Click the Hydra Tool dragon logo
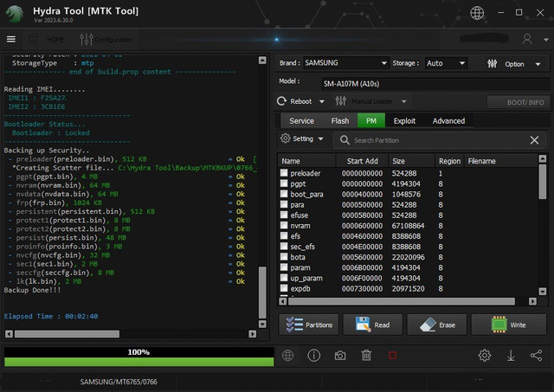Viewport: 554px width, 392px height. [x=15, y=14]
